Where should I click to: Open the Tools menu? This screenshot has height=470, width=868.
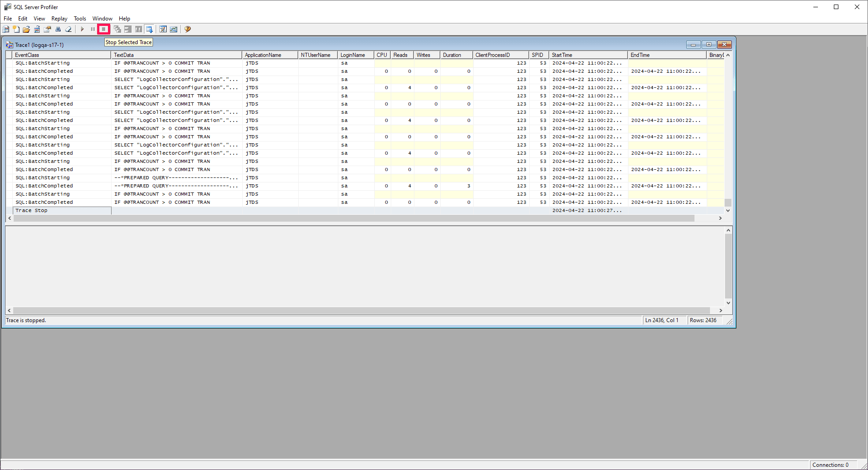click(80, 19)
